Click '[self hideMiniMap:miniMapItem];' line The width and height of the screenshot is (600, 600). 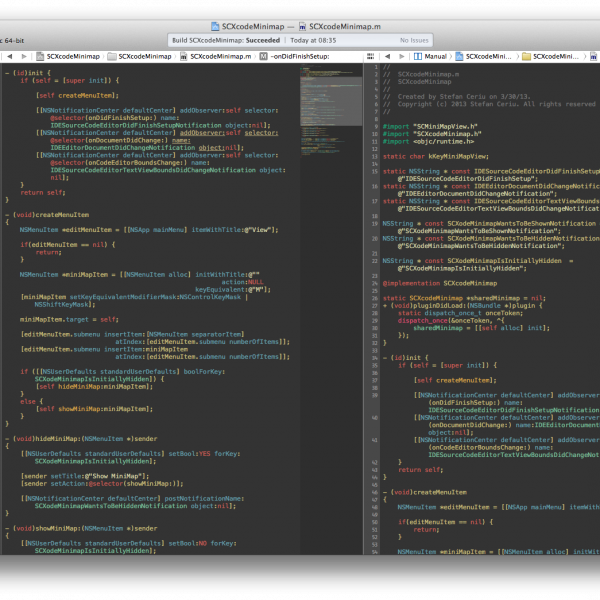click(94, 386)
